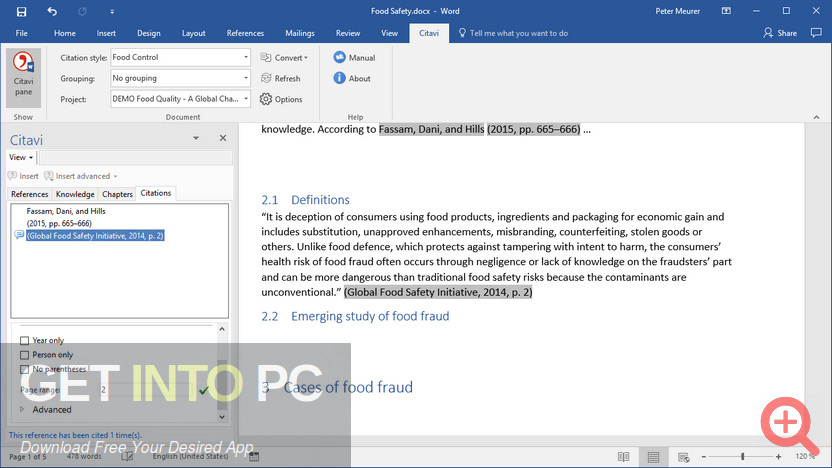Switch to the References tab in pane

tap(30, 194)
